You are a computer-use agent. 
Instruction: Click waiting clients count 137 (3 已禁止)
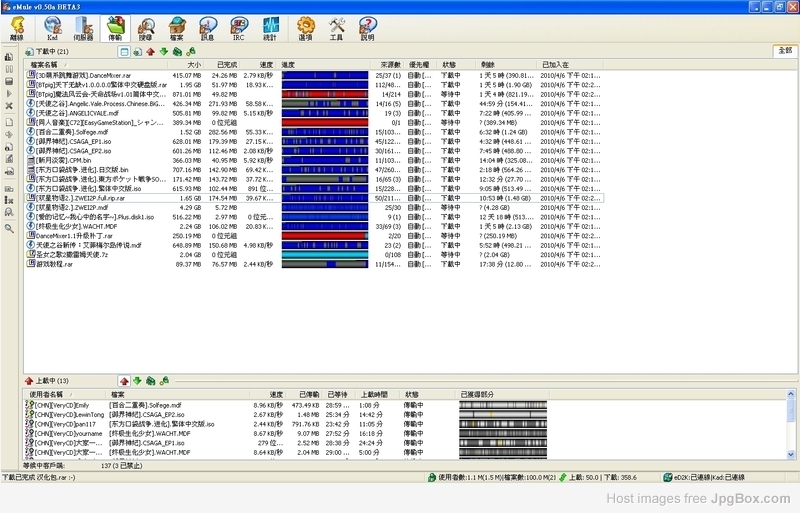tap(122, 466)
